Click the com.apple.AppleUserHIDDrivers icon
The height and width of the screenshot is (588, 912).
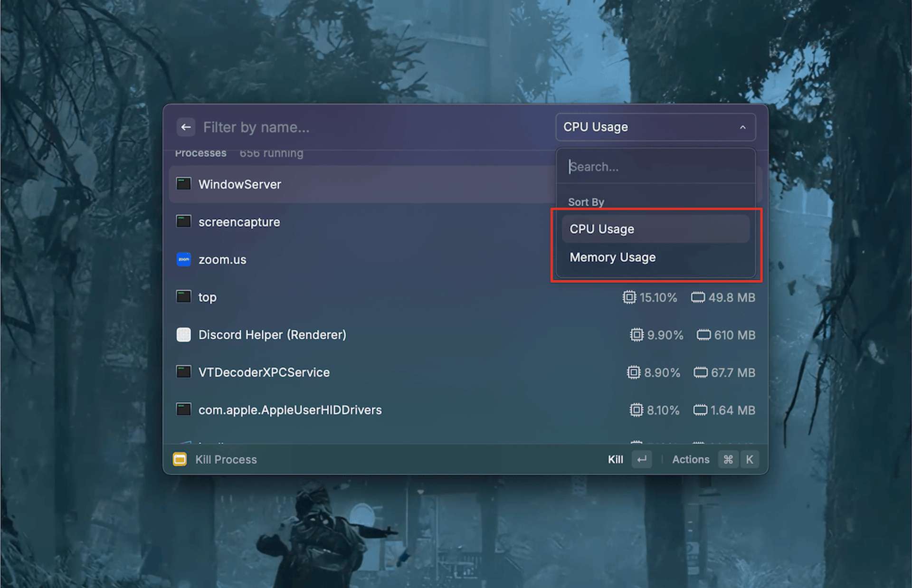(x=184, y=409)
